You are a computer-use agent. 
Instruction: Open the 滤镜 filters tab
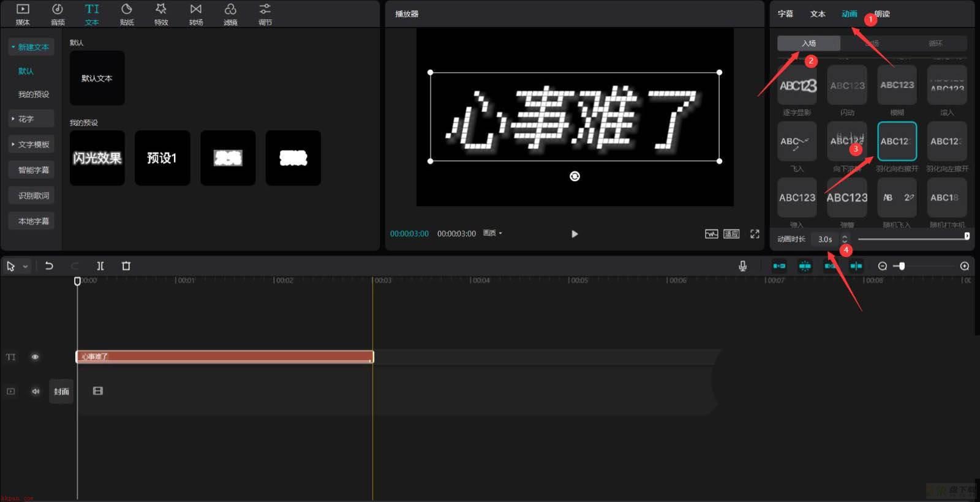(230, 14)
